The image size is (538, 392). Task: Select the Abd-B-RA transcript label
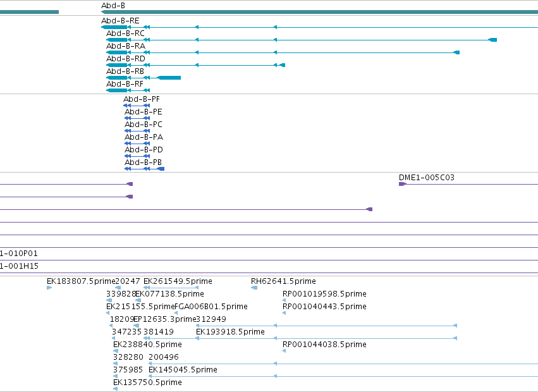[126, 46]
